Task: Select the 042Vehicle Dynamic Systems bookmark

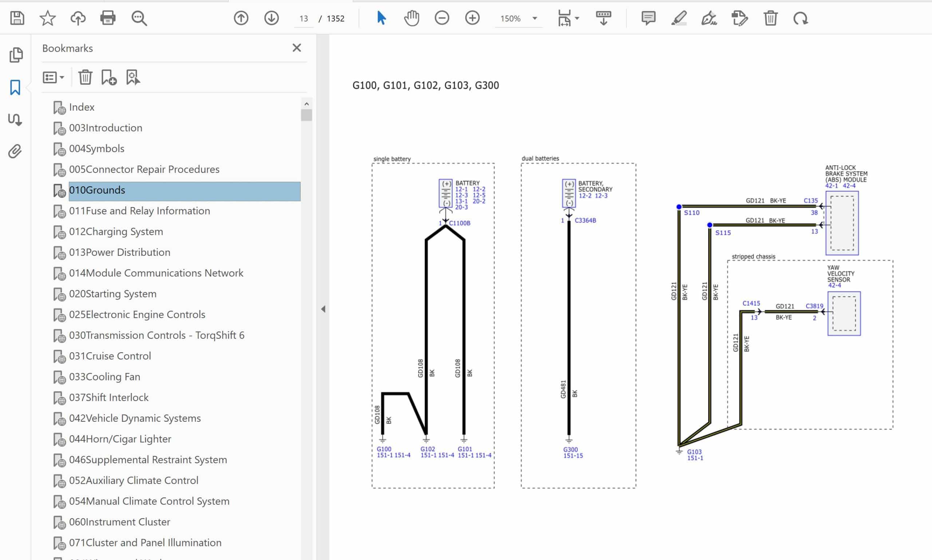Action: click(x=135, y=418)
